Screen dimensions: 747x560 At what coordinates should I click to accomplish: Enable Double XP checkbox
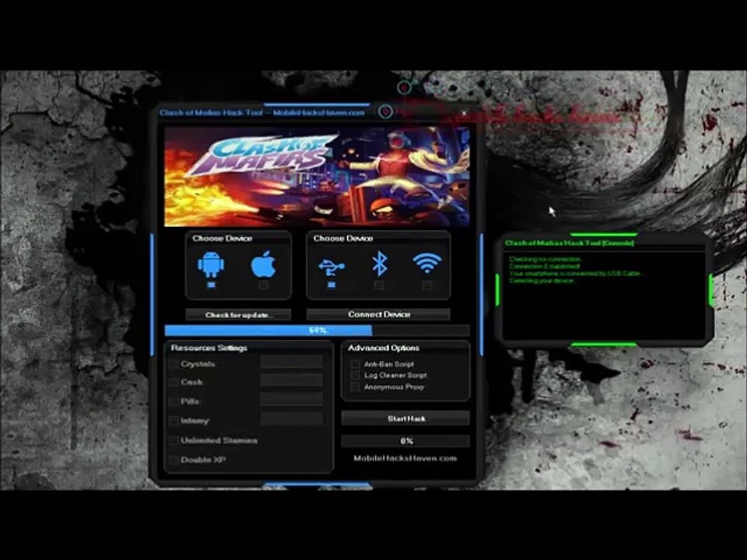pos(174,460)
